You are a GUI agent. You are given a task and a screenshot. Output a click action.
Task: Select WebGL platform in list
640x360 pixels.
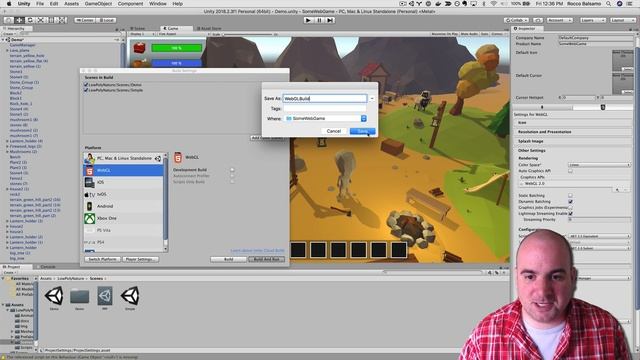coord(123,170)
